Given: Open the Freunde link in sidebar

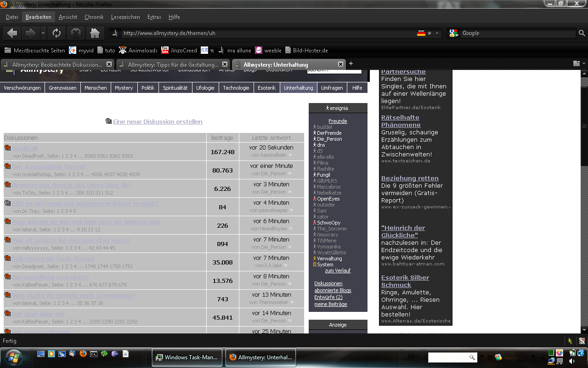Looking at the screenshot, I should coord(338,121).
